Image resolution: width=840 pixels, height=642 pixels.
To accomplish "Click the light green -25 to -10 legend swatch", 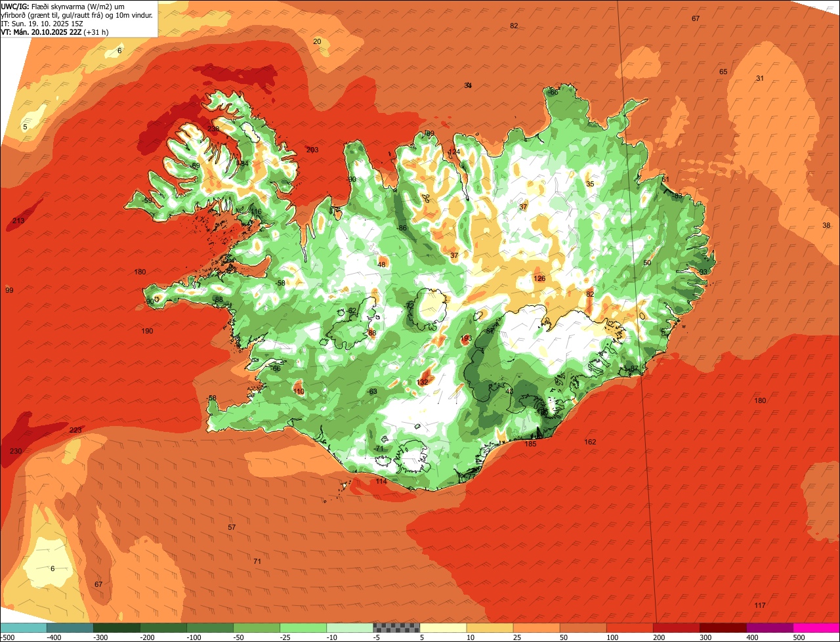I will 303,627.
